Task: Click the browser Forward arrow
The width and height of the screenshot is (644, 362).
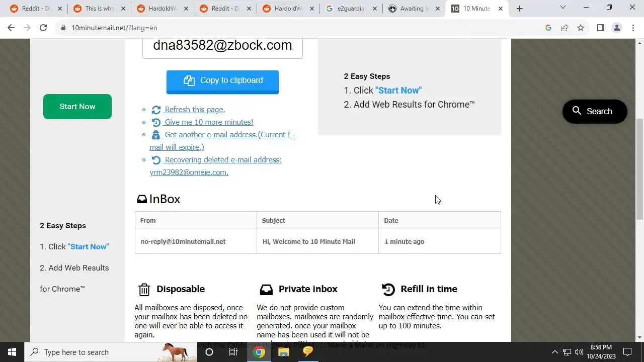Action: 27,28
